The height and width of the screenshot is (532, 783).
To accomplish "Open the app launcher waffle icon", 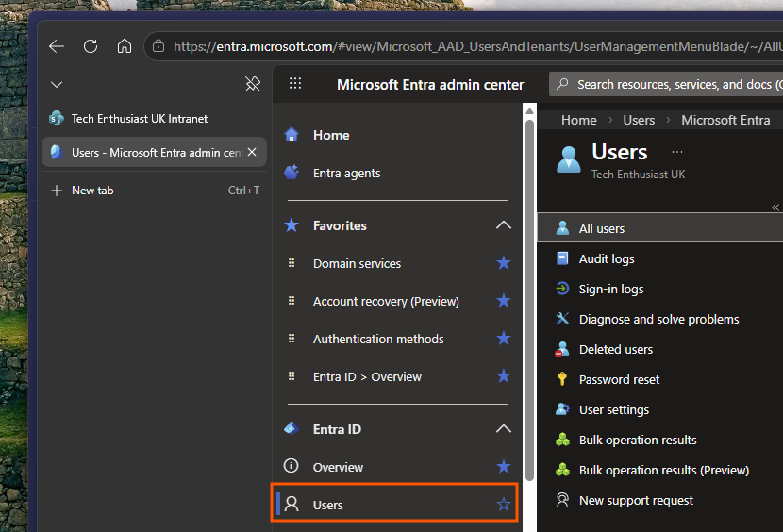I will coord(295,83).
